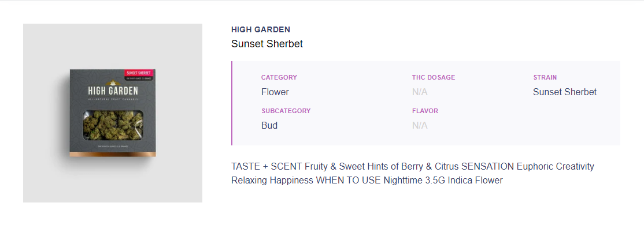Click the copper strip at package bottom
The image size is (644, 225).
(113, 154)
